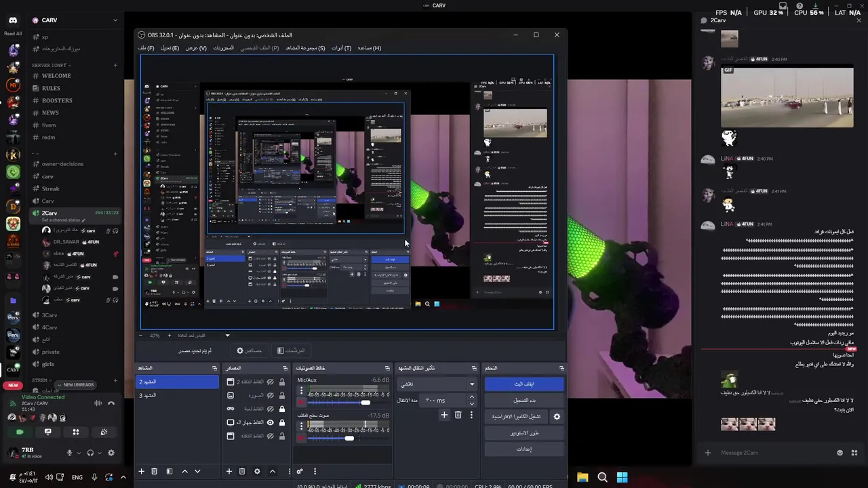Viewport: 868px width, 488px height.
Task: Open Discord direct messages home icon
Action: pos(13,20)
